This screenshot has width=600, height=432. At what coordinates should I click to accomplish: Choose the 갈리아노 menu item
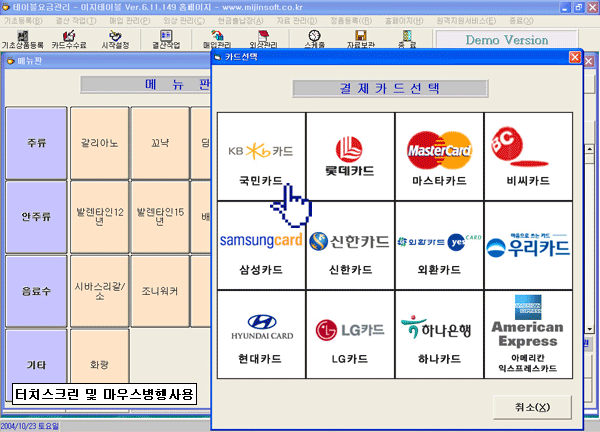point(99,143)
